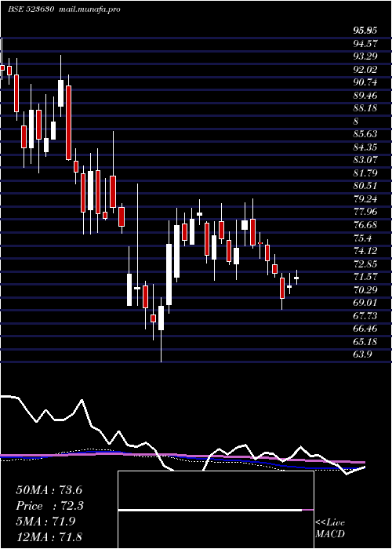Click the 90.74 price axis label

click(365, 82)
